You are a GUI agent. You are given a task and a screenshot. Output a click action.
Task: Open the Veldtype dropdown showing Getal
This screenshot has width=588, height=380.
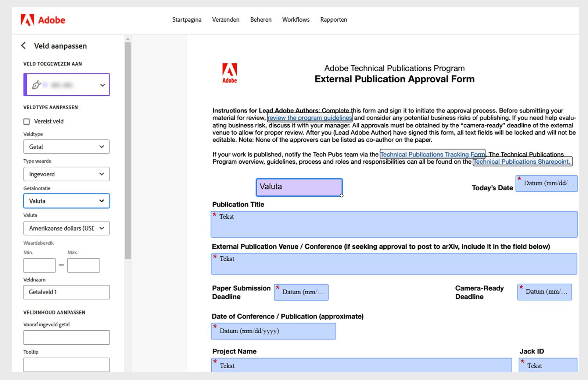point(67,147)
